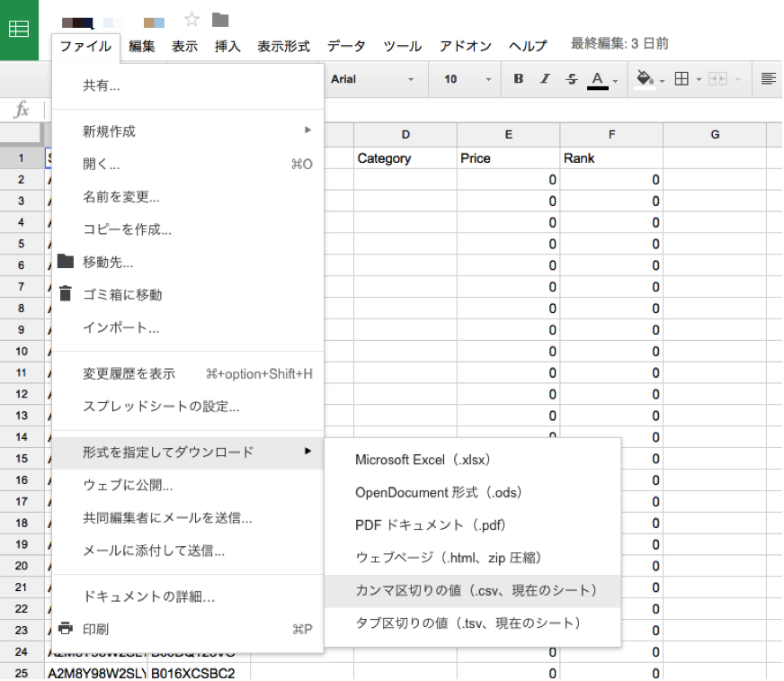Open the font size 10 dropdown

coord(467,79)
